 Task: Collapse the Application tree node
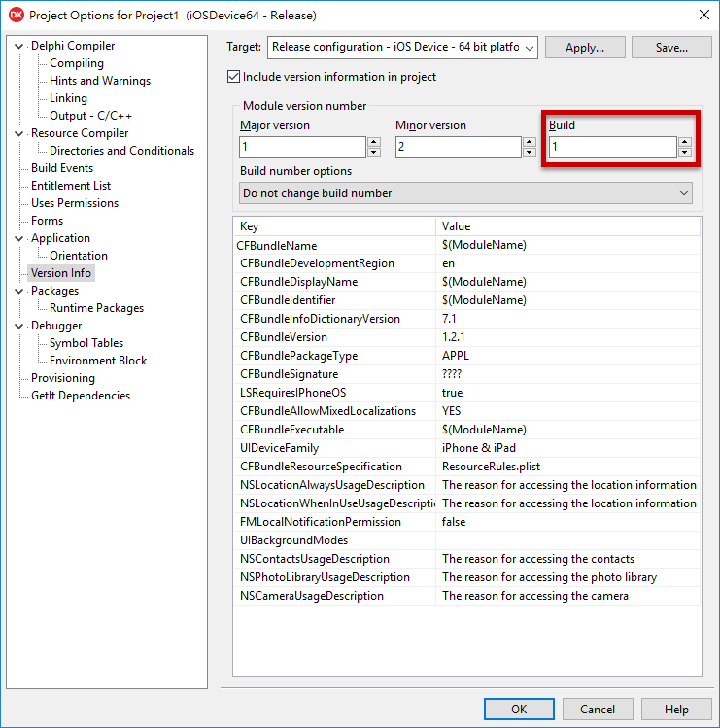[19, 238]
